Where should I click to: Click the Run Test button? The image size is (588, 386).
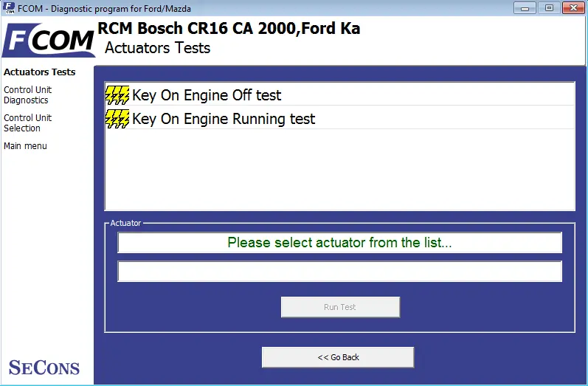point(340,307)
